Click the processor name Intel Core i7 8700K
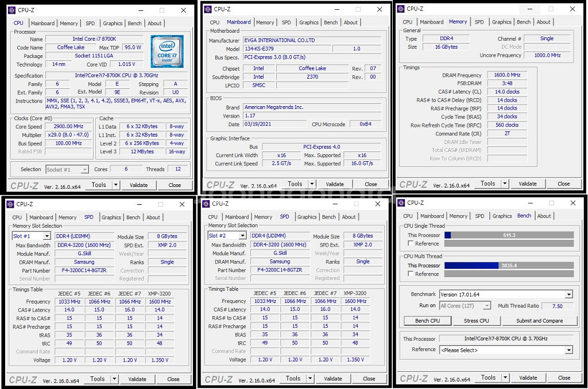This screenshot has width=588, height=389. pos(94,39)
